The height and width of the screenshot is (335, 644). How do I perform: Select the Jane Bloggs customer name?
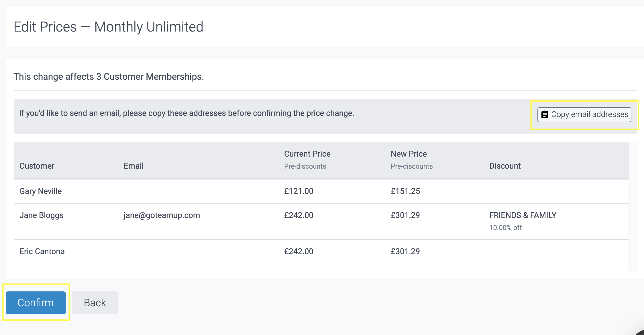42,215
